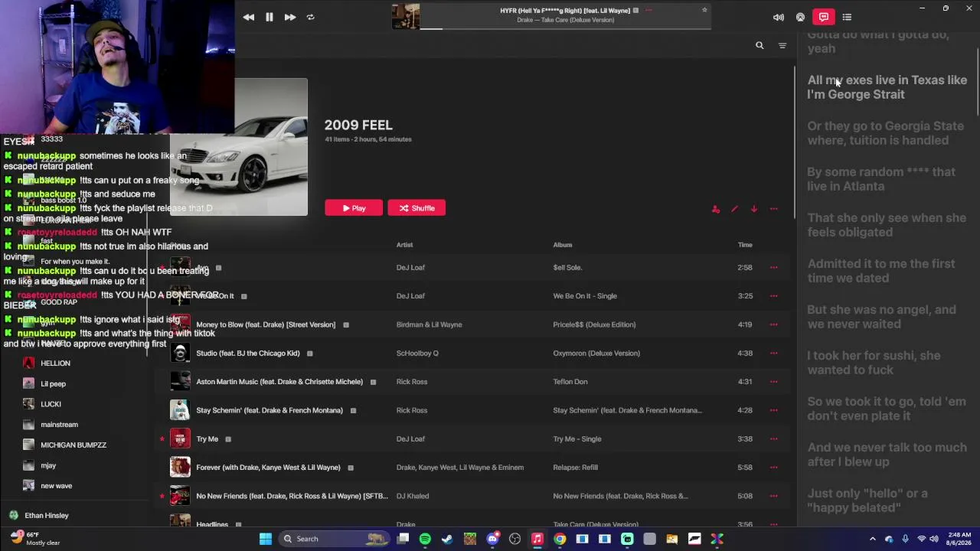
Task: Toggle the lyrics panel button
Action: tap(824, 17)
